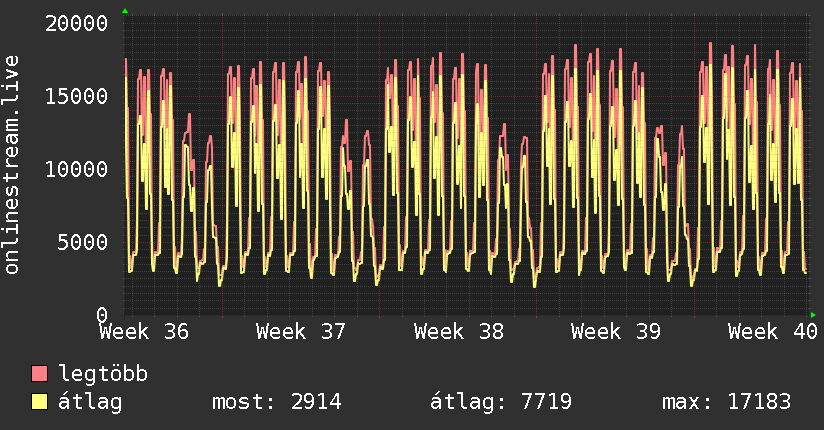Click the 10000 y-axis value

pyautogui.click(x=76, y=169)
